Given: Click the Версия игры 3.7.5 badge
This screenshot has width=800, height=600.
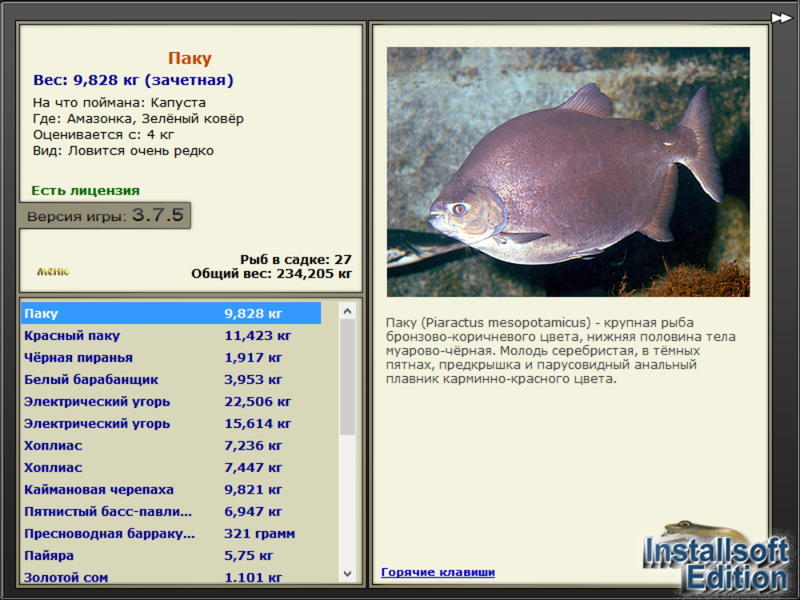Looking at the screenshot, I should (x=105, y=215).
